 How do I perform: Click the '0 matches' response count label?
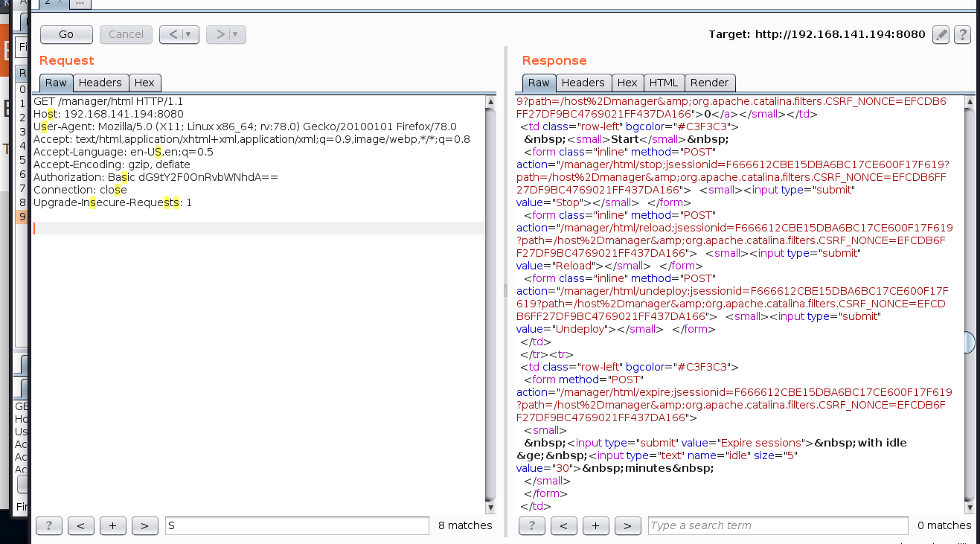(944, 525)
